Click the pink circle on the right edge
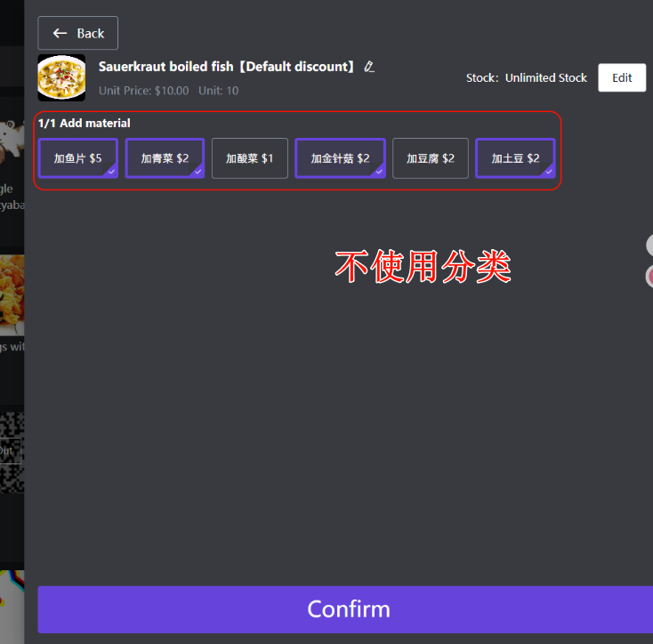Screen dimensions: 653x644 coord(650,277)
